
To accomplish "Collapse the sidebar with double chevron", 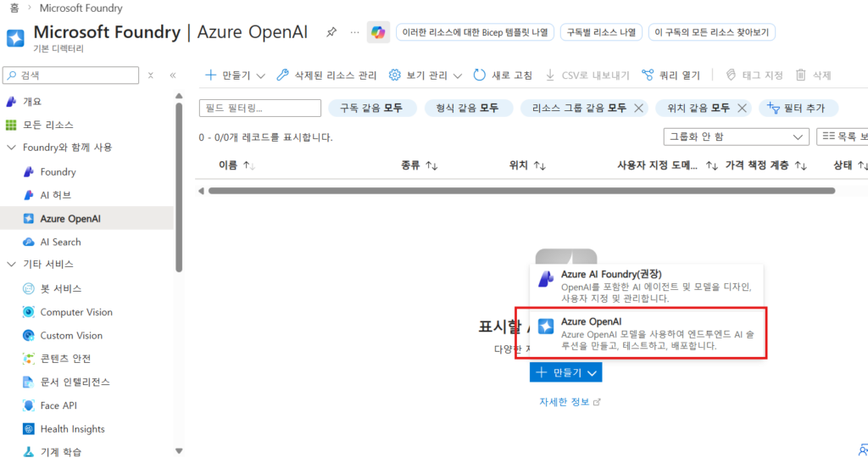I will [x=173, y=75].
